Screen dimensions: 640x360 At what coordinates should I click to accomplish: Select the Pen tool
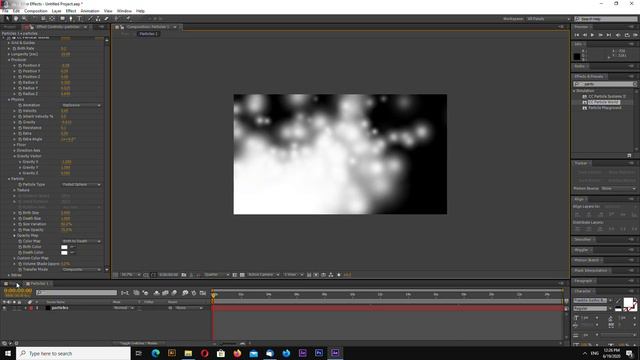(x=71, y=19)
